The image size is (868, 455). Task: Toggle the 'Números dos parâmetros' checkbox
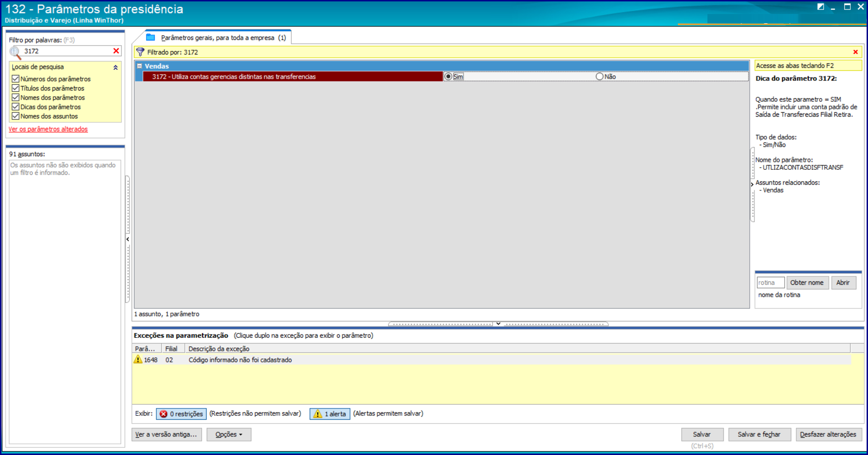15,79
